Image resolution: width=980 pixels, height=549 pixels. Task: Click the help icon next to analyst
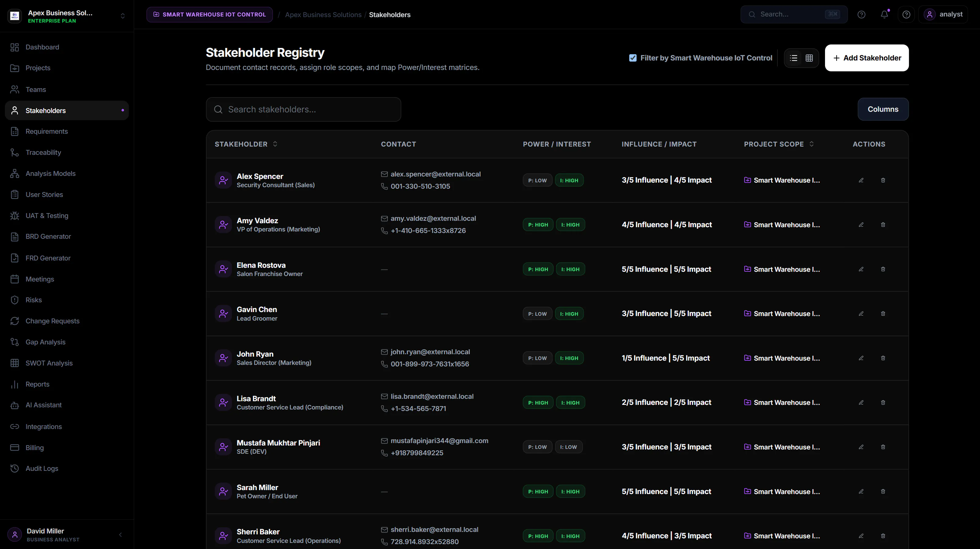(906, 14)
